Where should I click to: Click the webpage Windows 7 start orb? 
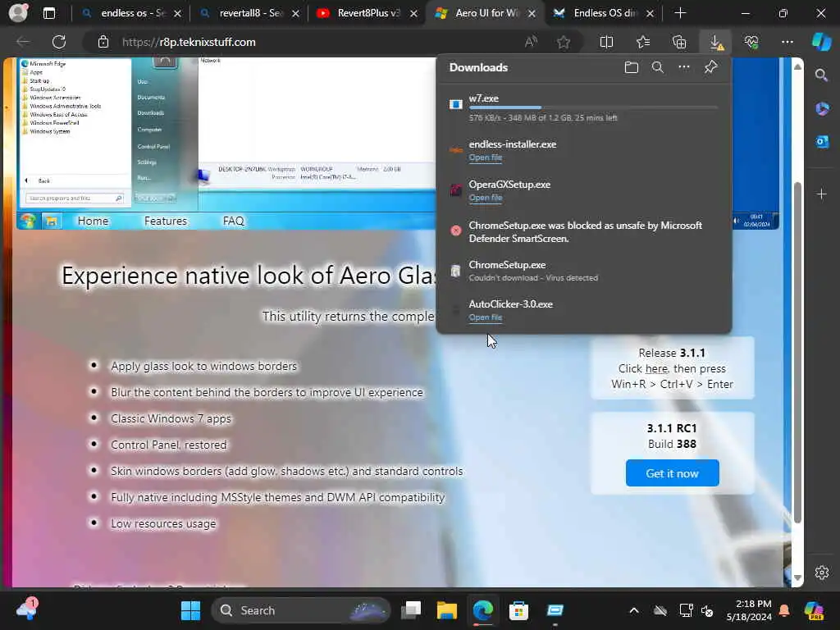[29, 221]
